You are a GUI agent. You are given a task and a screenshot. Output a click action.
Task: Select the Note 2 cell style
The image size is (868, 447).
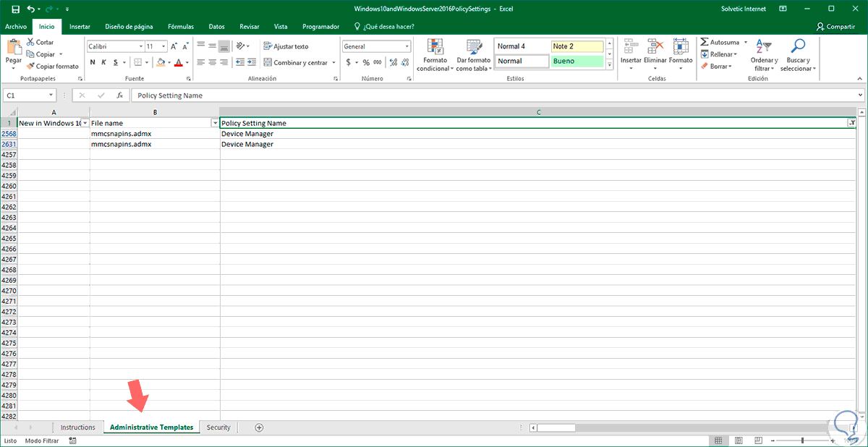[x=576, y=46]
